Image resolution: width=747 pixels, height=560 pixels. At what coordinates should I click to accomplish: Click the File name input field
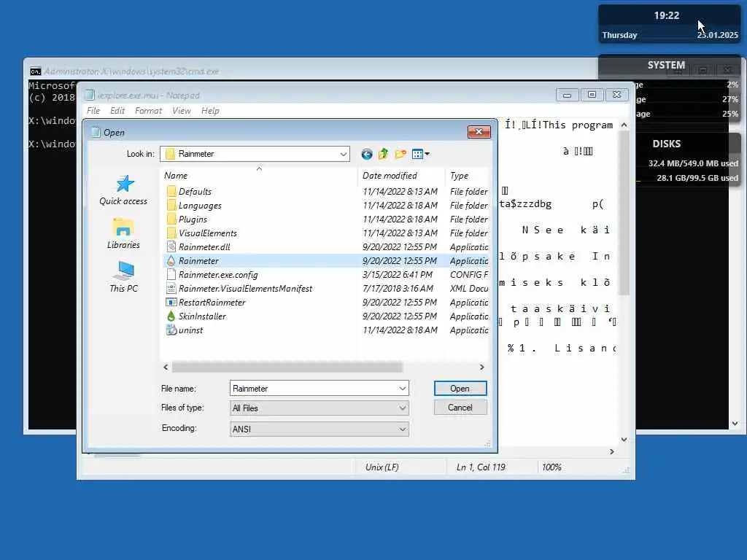pos(314,389)
